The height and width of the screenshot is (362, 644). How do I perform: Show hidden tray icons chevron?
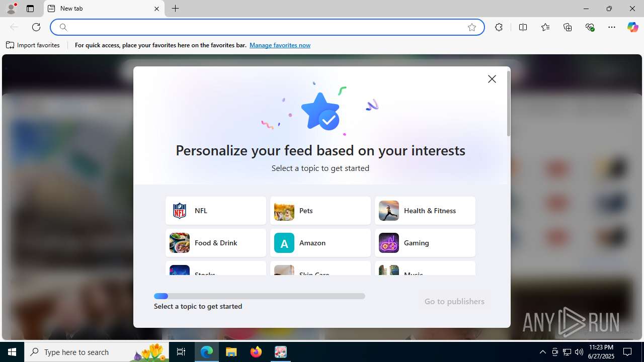click(543, 352)
